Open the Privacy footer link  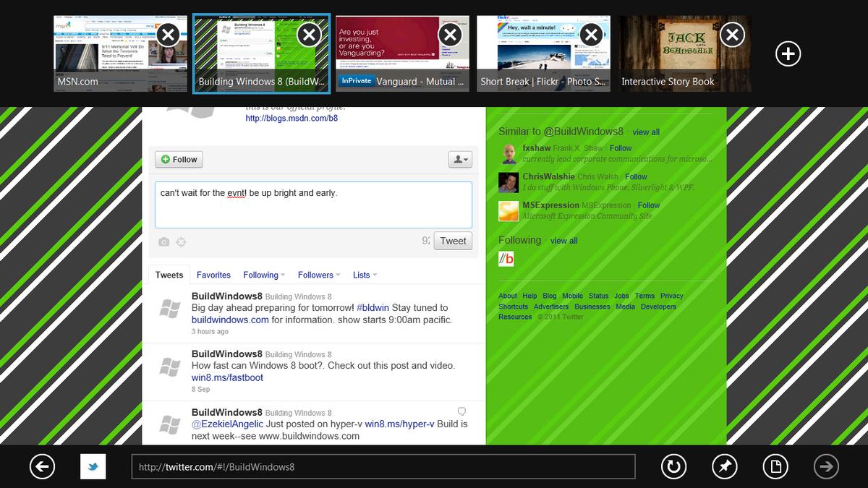click(671, 296)
